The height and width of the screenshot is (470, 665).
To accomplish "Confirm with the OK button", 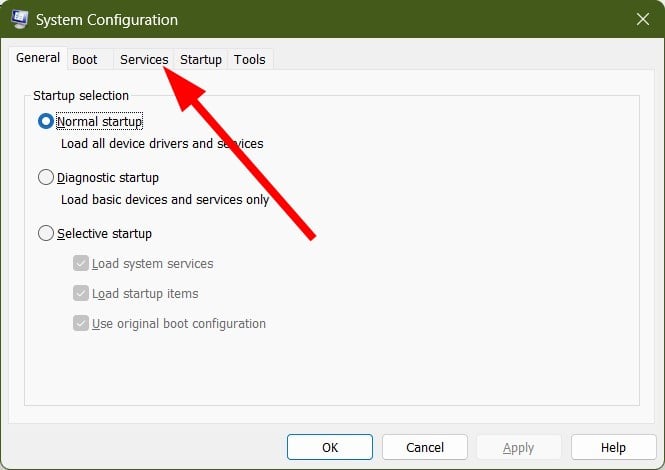I will coord(330,447).
